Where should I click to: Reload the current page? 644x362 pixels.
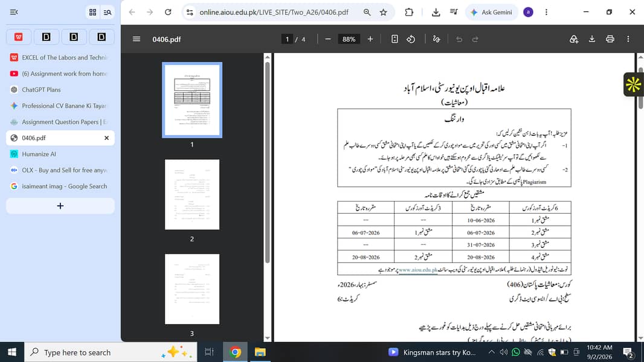pyautogui.click(x=168, y=12)
